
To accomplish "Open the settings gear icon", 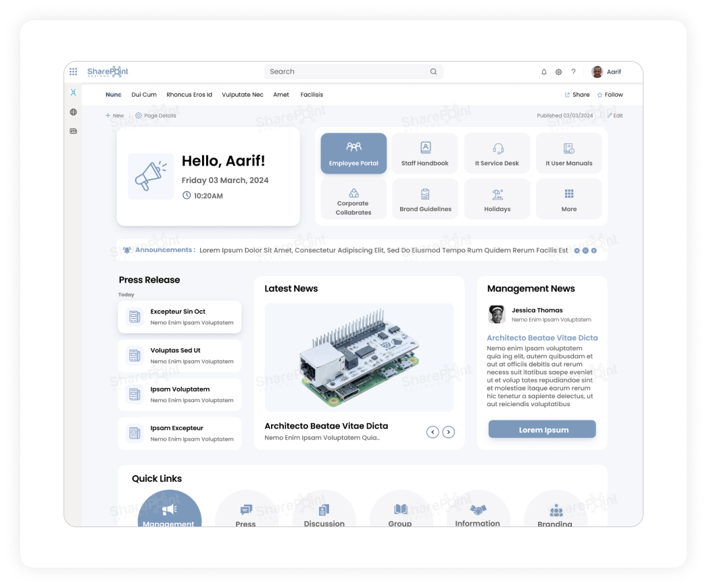I will point(558,72).
